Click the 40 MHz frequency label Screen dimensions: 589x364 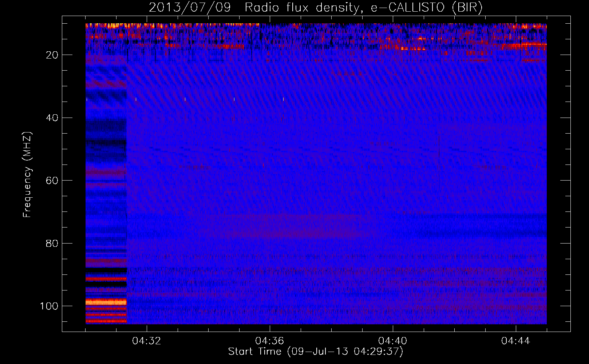(x=52, y=118)
